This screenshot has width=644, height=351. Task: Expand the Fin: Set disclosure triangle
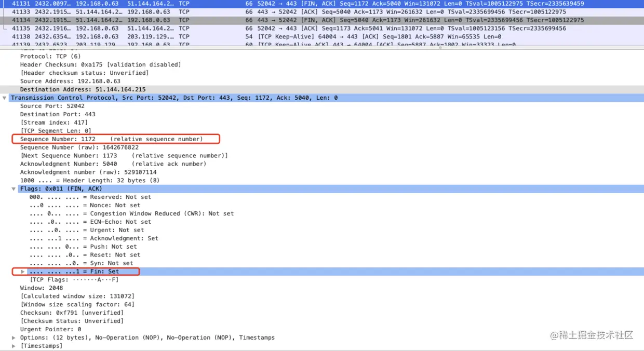click(23, 272)
